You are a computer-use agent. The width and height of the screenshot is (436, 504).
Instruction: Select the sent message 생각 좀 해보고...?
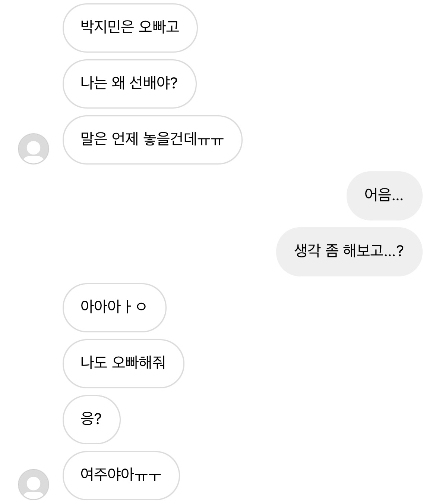[349, 251]
